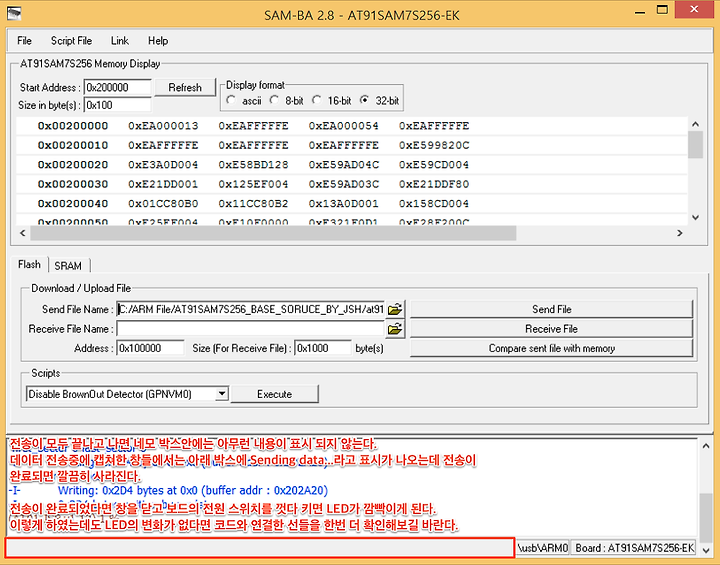Browse for the Send File Name path
This screenshot has width=720, height=565.
[x=395, y=309]
